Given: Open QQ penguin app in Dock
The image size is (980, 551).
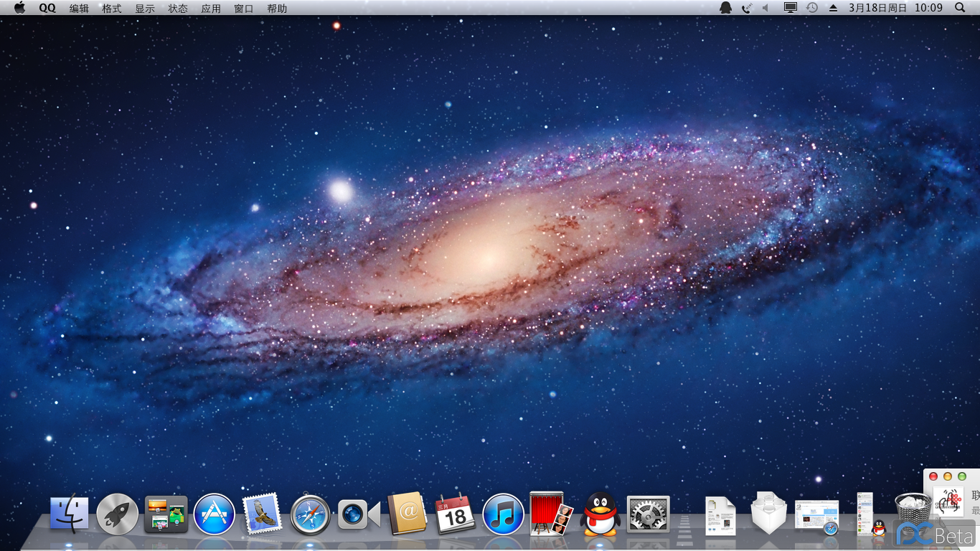Looking at the screenshot, I should click(x=600, y=514).
